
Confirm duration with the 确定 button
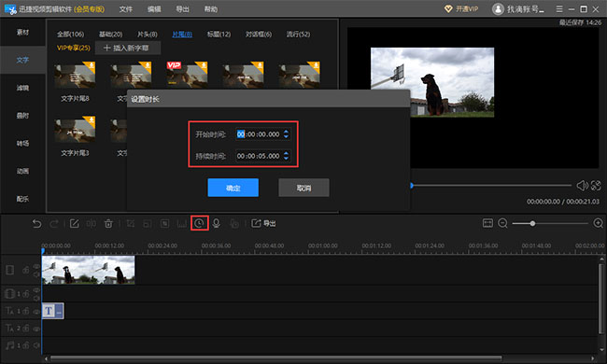pos(233,188)
